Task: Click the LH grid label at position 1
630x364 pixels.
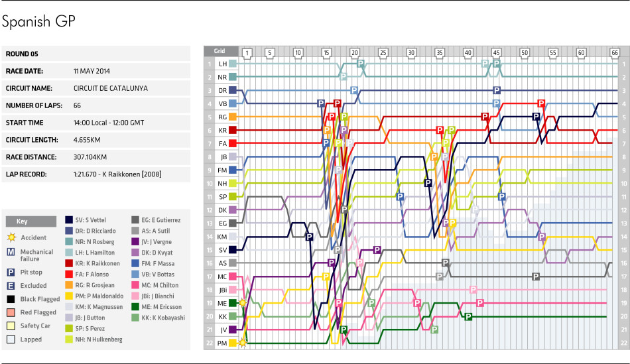Action: pos(222,64)
